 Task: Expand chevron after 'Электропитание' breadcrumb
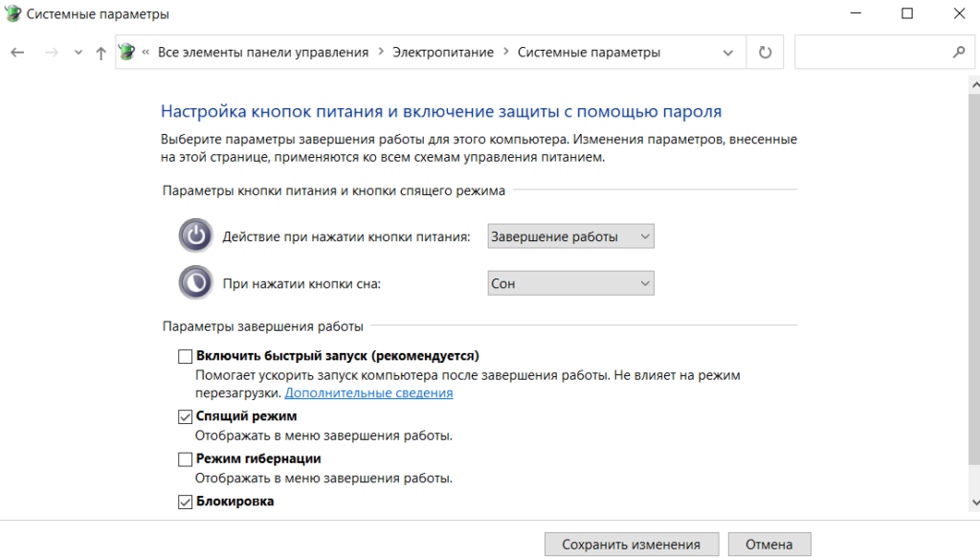[505, 52]
